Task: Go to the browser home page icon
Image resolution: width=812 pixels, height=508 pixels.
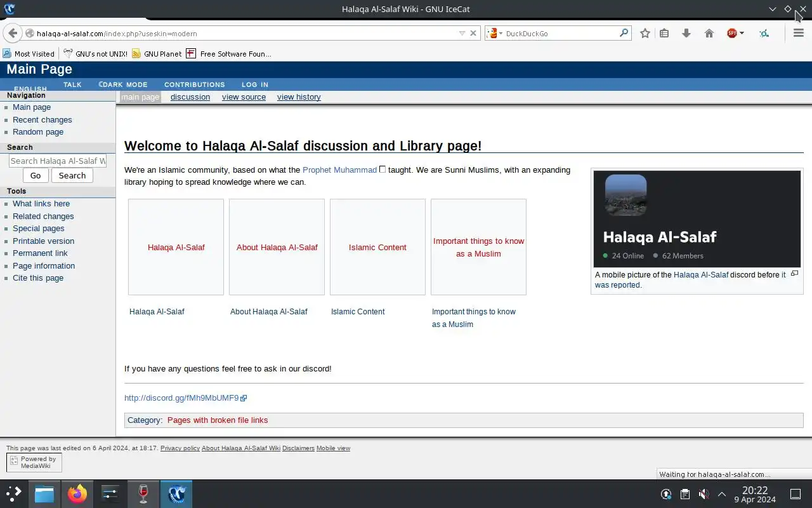Action: (709, 33)
